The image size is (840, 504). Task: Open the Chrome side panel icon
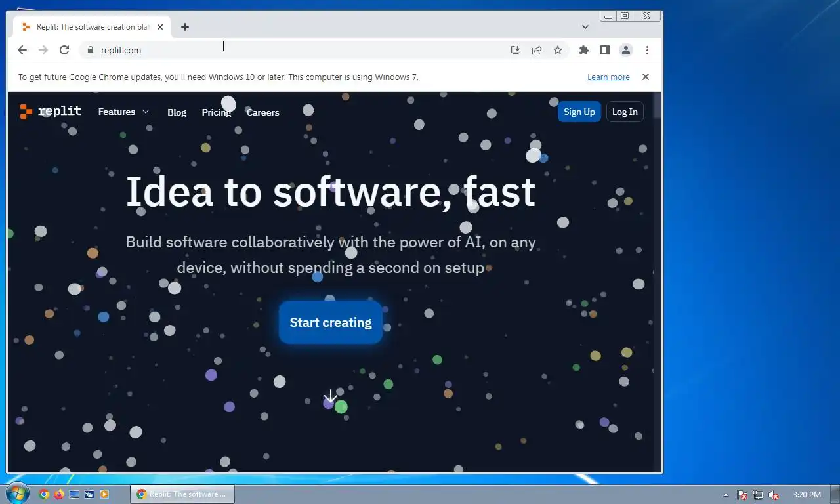(605, 50)
